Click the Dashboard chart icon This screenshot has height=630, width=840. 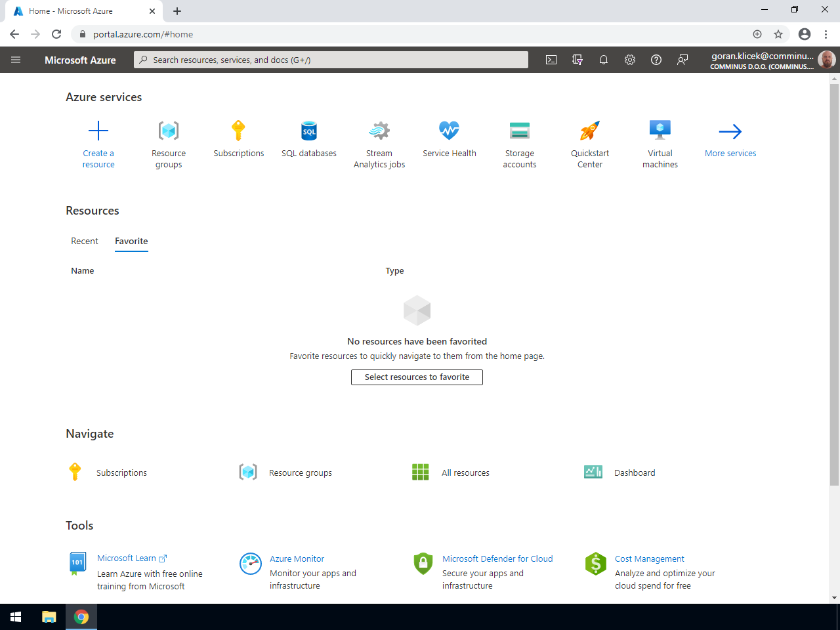(x=593, y=472)
